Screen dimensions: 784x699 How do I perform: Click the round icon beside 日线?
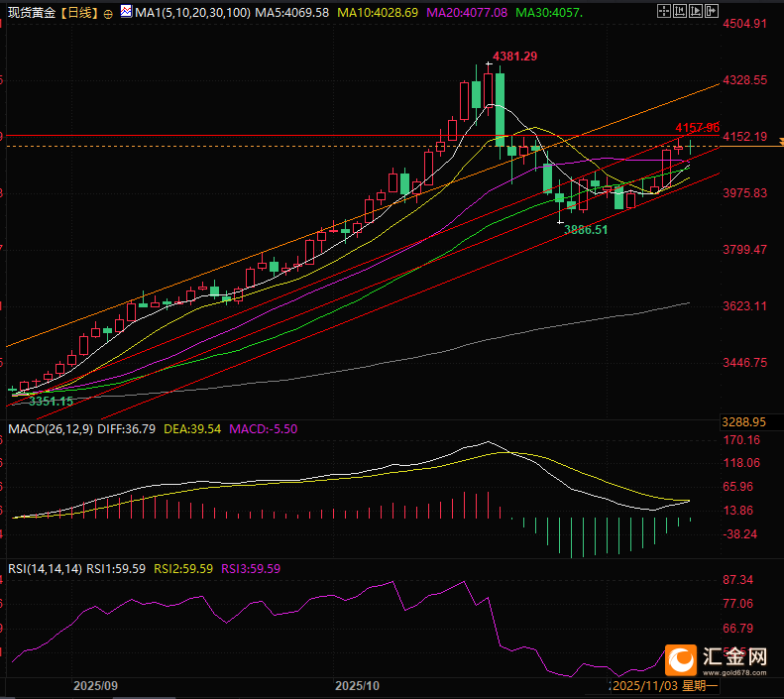(x=108, y=14)
